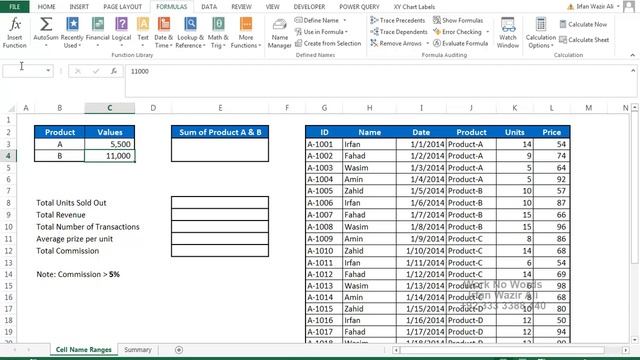Viewport: 640px width, 360px height.
Task: Toggle Show Formulas
Action: coord(458,20)
